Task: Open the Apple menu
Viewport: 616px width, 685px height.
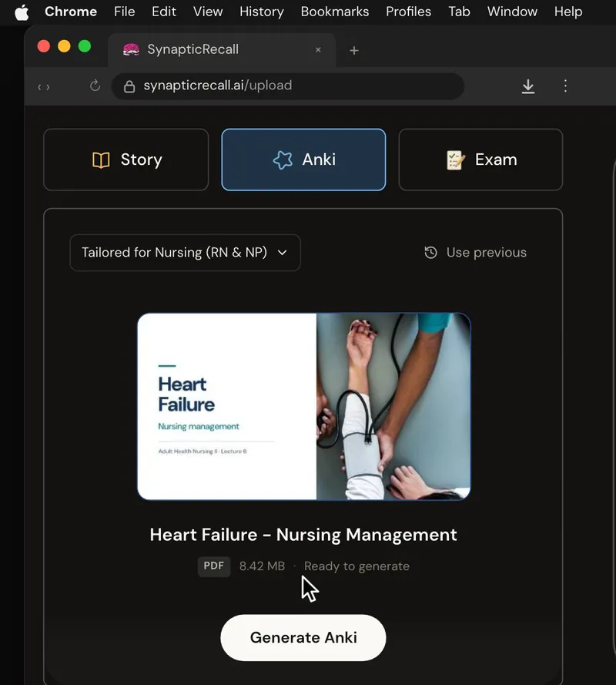Action: point(22,12)
